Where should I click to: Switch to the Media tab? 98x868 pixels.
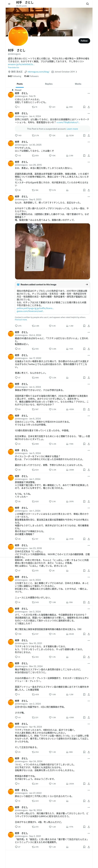[x=78, y=84]
